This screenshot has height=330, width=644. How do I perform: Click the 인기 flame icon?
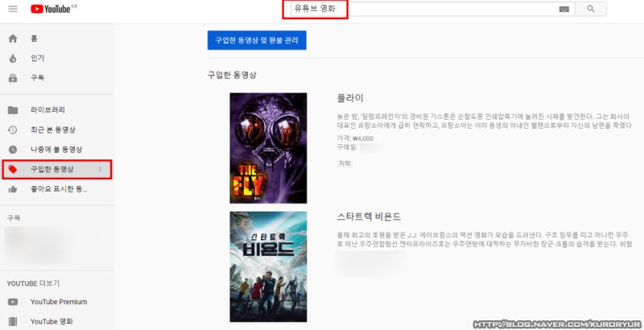click(x=13, y=58)
